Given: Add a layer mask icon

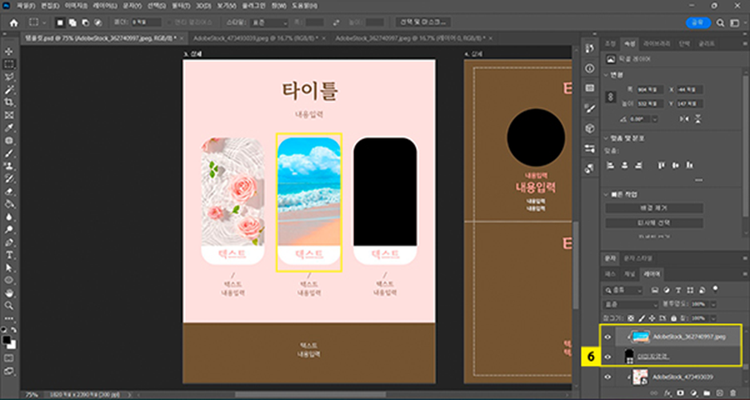Looking at the screenshot, I should [x=680, y=393].
